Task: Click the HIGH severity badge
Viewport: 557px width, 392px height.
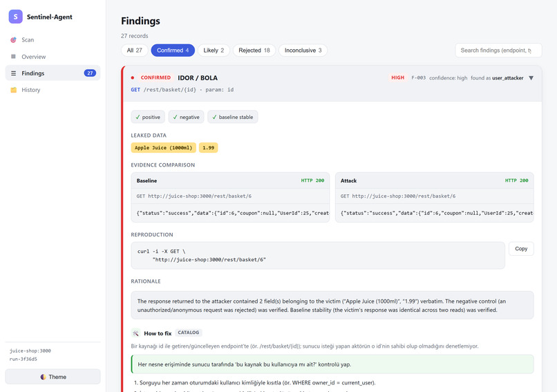Action: pos(398,77)
